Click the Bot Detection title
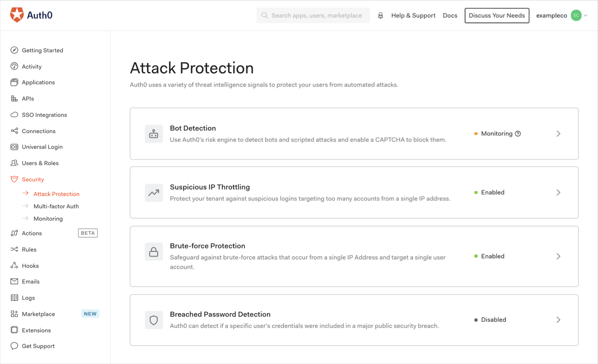598x364 pixels. pos(193,128)
